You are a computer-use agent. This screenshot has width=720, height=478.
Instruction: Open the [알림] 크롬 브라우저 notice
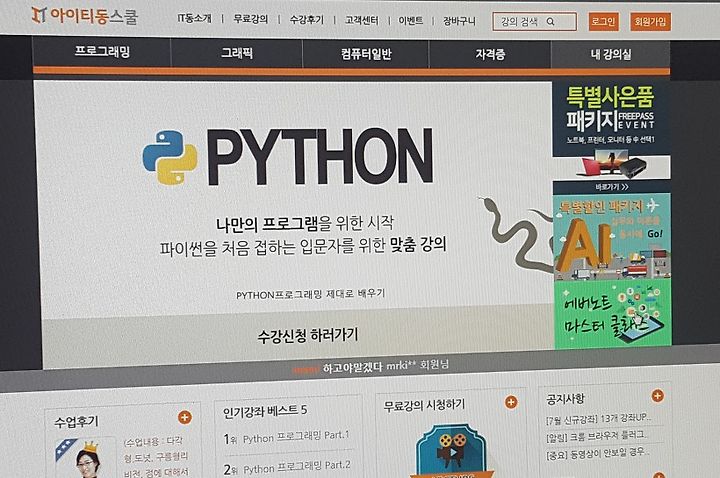pos(597,436)
